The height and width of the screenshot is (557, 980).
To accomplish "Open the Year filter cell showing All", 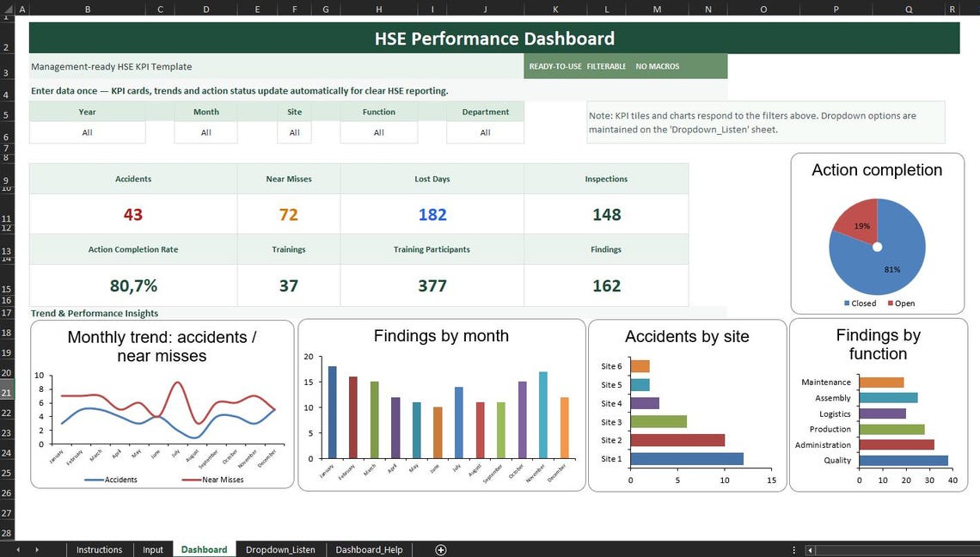I will [87, 132].
